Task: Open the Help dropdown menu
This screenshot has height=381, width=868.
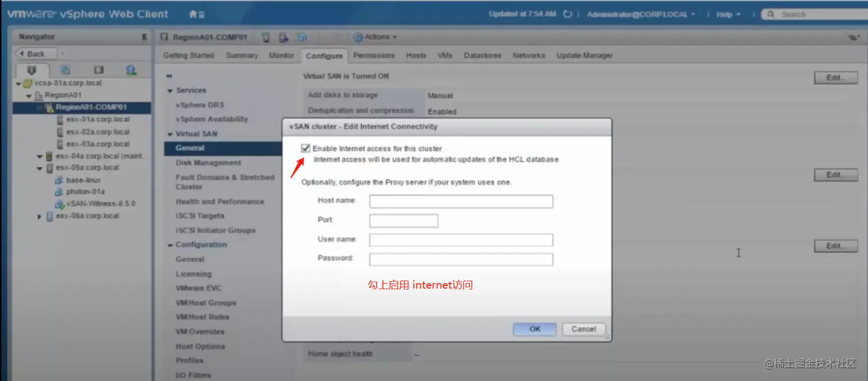Action: (x=728, y=14)
